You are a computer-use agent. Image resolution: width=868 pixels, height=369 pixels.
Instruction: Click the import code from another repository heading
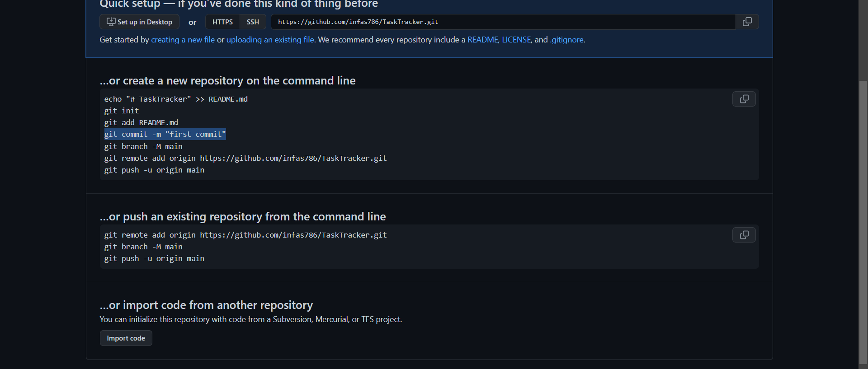[206, 305]
